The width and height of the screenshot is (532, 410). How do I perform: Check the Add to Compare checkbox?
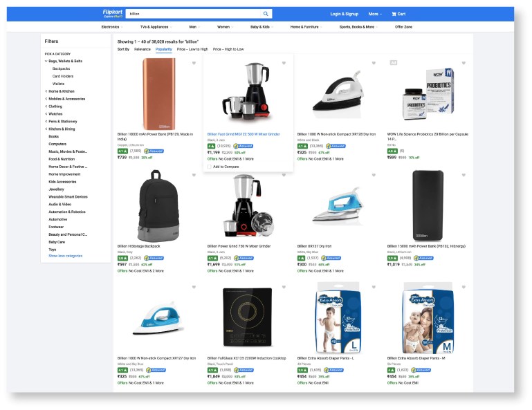click(x=210, y=167)
